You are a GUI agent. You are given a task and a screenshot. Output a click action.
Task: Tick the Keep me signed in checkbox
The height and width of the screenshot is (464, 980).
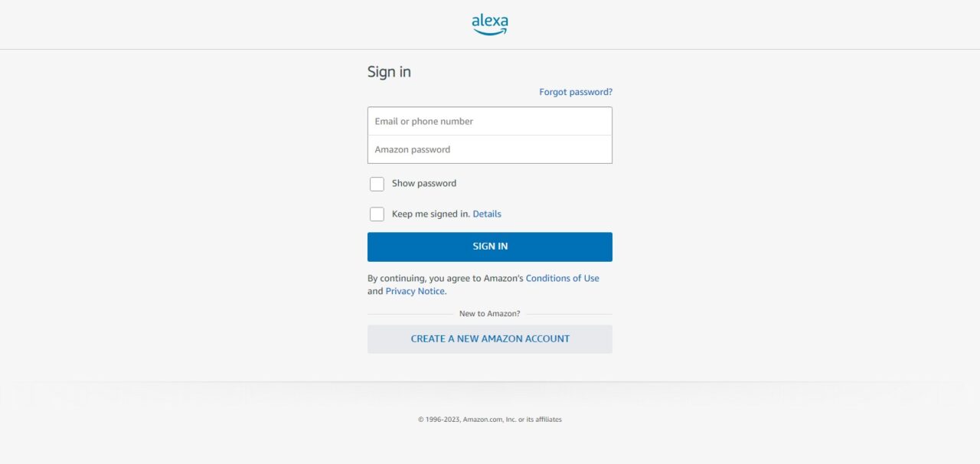377,214
